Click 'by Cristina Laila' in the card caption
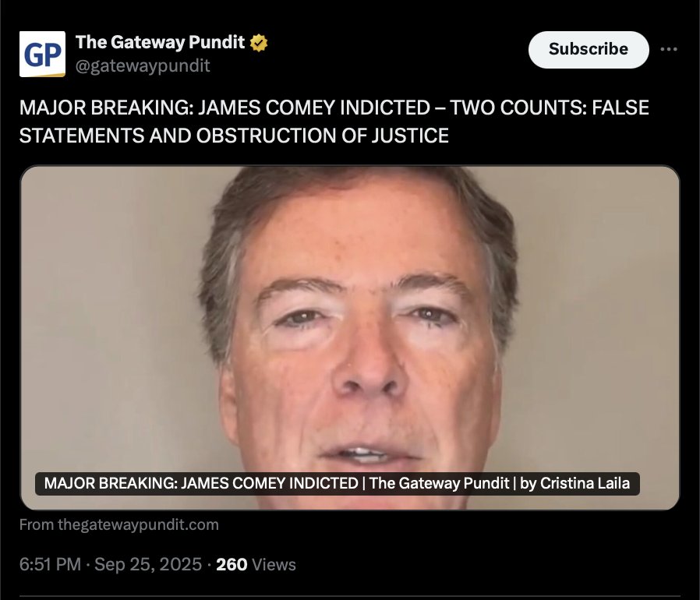This screenshot has height=600, width=700. [x=575, y=483]
